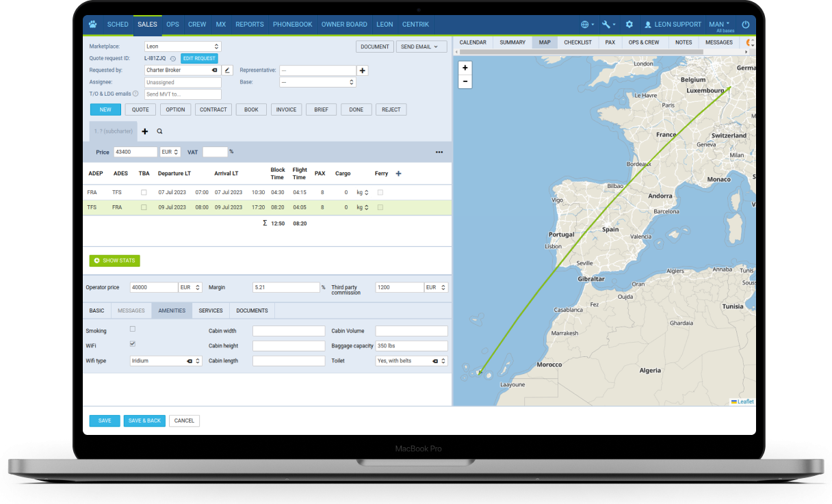
Task: Open the search magnifier next to subcharter tab
Action: click(x=159, y=131)
